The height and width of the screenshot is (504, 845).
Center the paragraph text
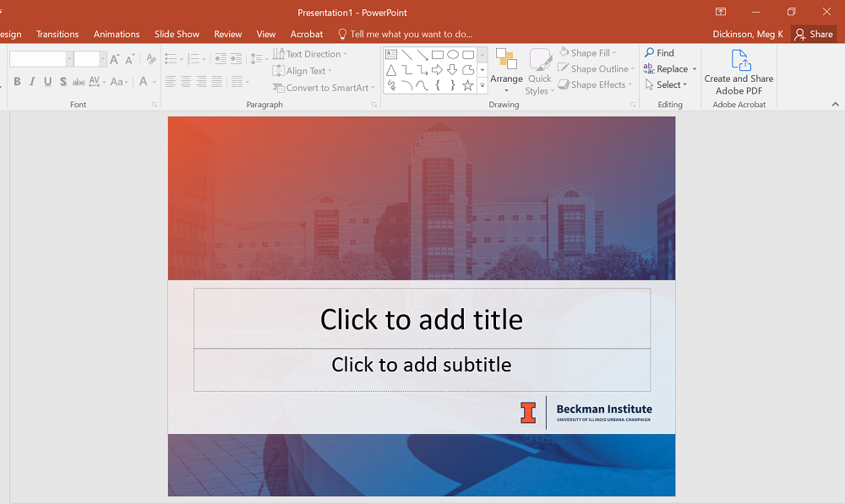(x=186, y=82)
